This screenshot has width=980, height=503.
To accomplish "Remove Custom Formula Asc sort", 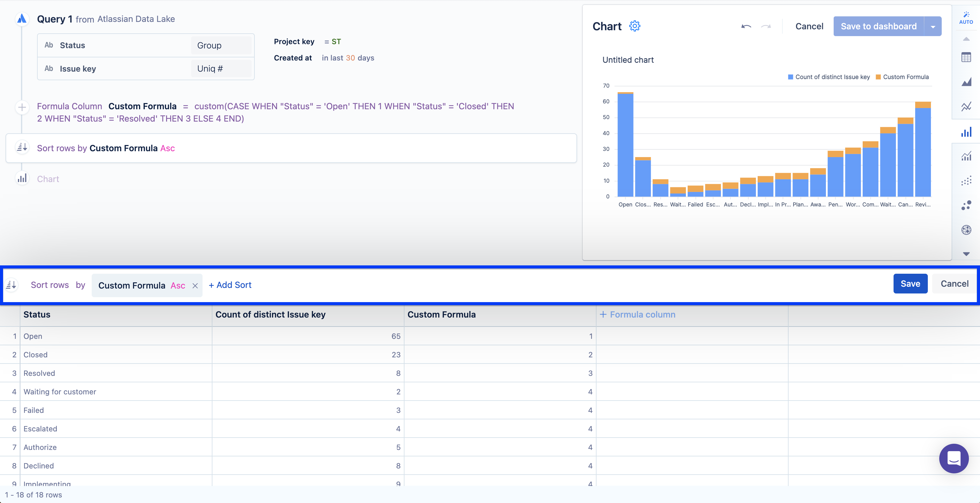I will pyautogui.click(x=195, y=286).
